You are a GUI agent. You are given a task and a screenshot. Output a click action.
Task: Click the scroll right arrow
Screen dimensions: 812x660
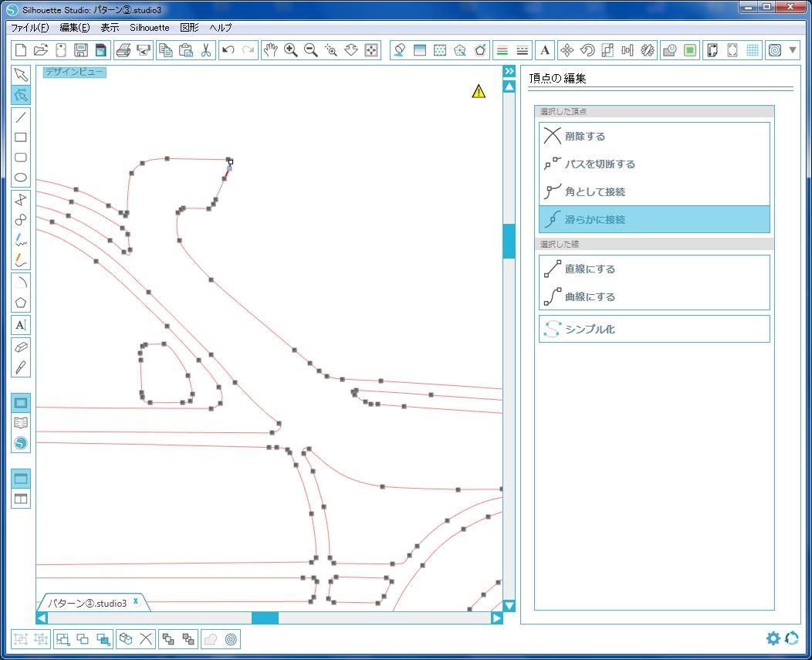coord(496,618)
